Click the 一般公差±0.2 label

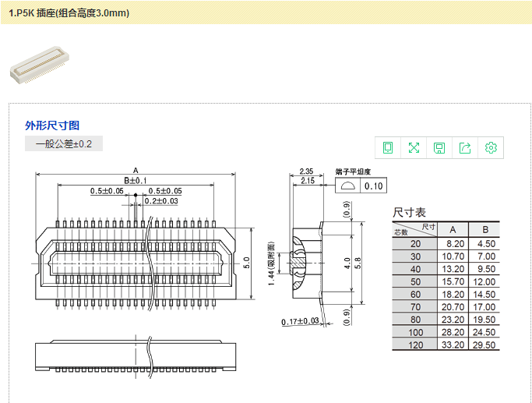pyautogui.click(x=64, y=144)
